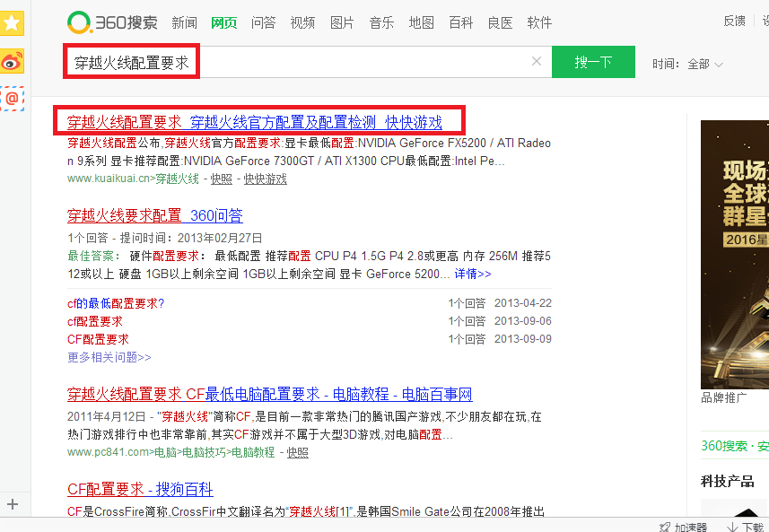This screenshot has width=769, height=532.
Task: Switch to the 音乐 tab
Action: click(x=381, y=22)
